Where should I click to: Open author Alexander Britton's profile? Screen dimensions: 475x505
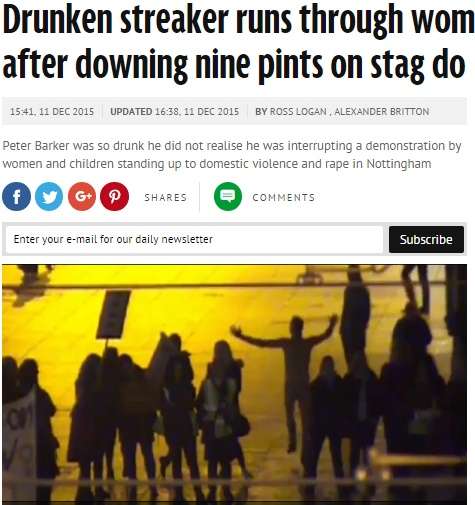(x=382, y=111)
